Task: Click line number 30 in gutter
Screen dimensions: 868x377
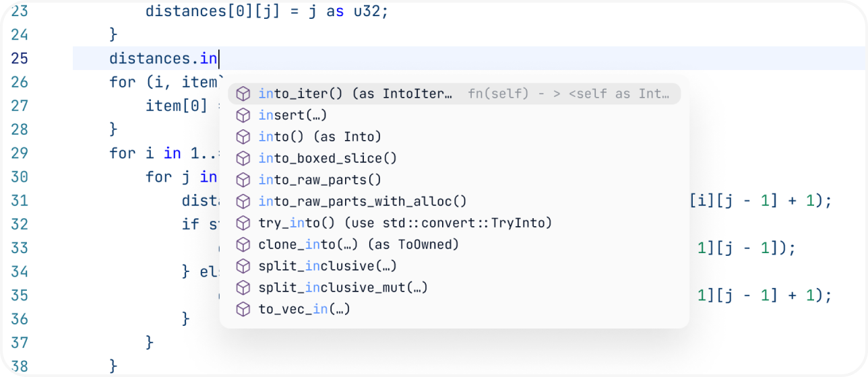Action: click(x=20, y=177)
